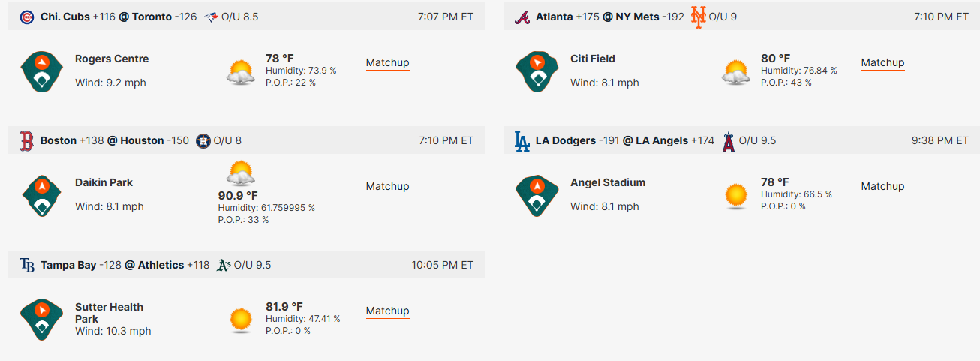Click the Boston Red Sox logo
Viewport: 980px width, 361px height.
27,140
